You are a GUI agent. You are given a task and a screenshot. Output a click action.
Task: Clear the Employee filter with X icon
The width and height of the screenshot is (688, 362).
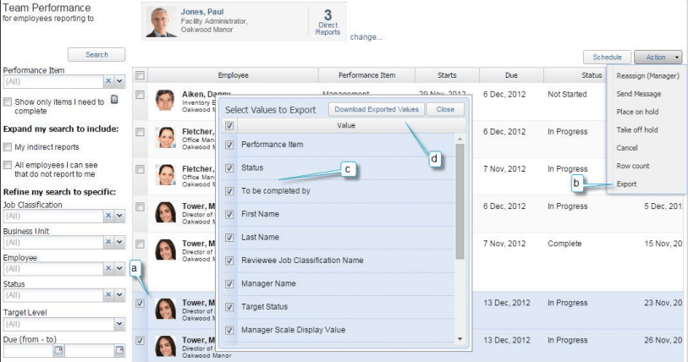[x=108, y=268]
